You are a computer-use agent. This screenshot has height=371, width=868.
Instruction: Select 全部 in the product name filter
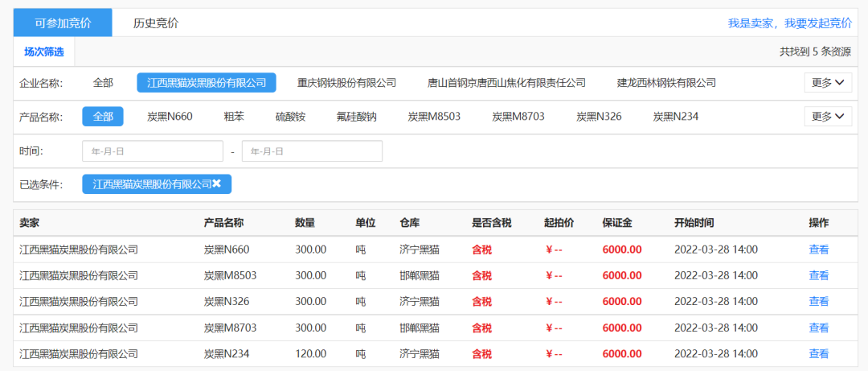103,117
